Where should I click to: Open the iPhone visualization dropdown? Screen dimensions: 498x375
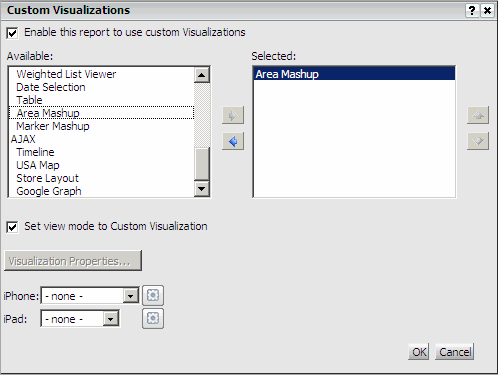pos(90,296)
